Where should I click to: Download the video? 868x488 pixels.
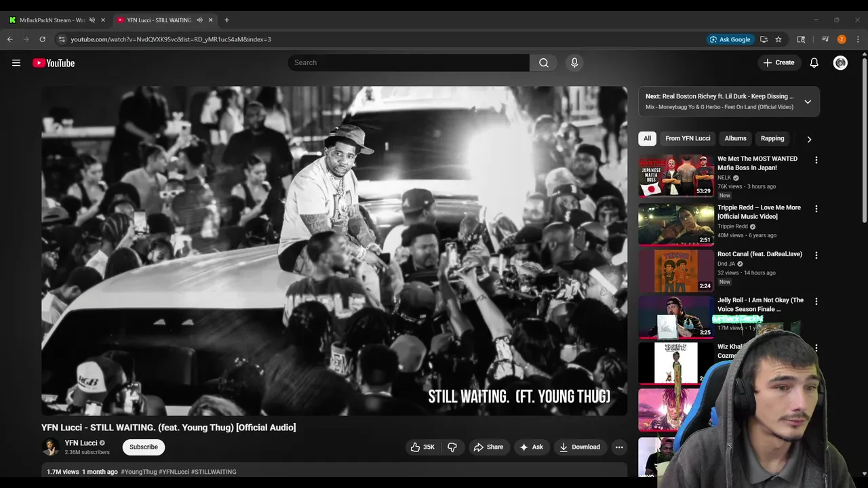click(580, 447)
